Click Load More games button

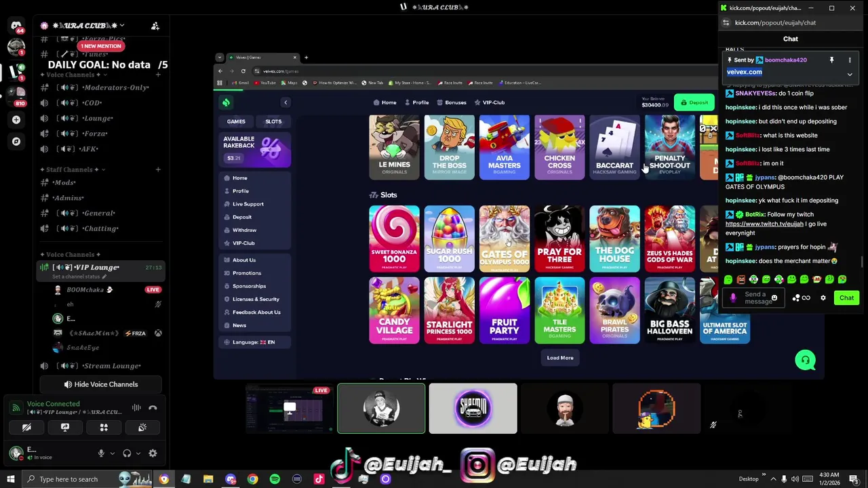coord(560,358)
